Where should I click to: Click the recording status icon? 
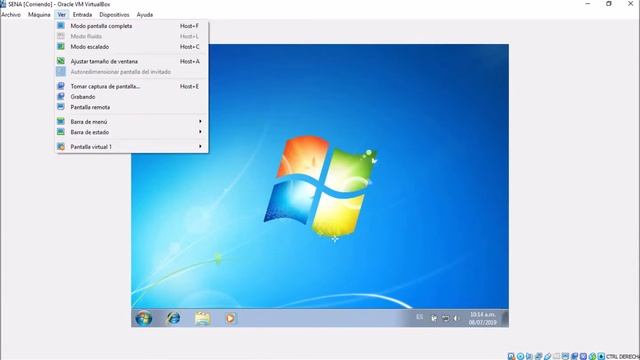coord(575,356)
